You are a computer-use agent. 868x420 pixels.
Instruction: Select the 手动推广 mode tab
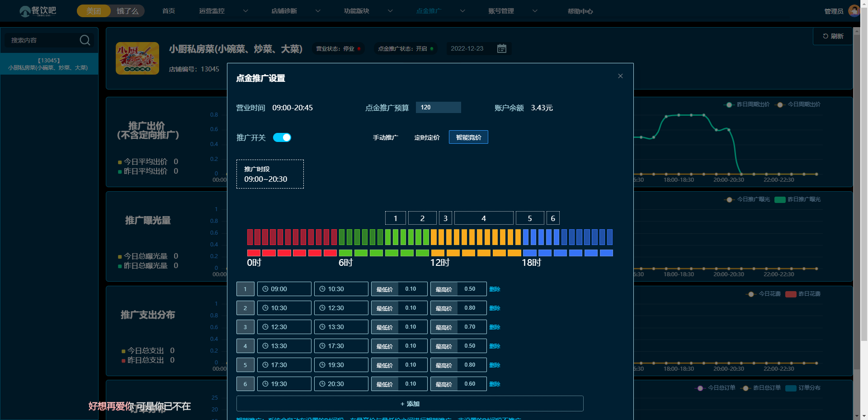385,137
